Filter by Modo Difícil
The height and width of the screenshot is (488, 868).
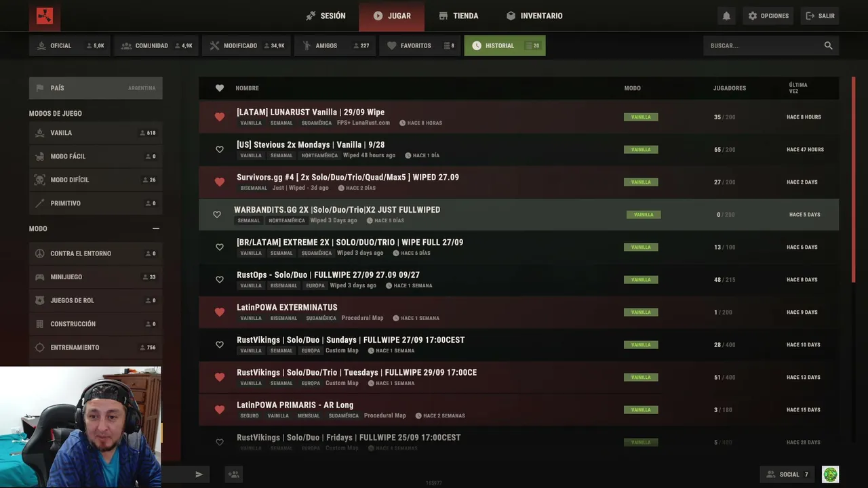[x=96, y=180]
